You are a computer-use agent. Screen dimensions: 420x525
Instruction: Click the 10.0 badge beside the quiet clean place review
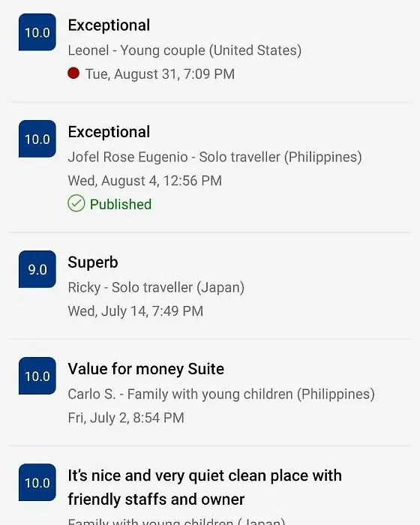[x=37, y=482]
